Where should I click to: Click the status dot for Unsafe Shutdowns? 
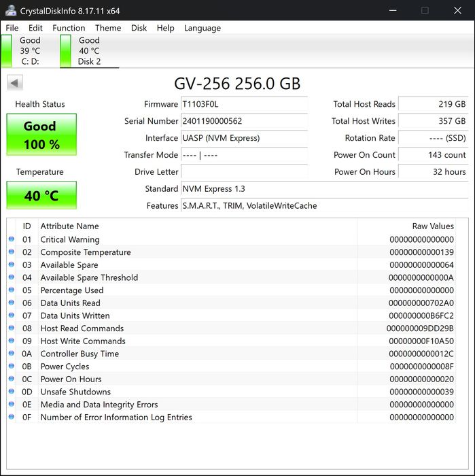(12, 392)
